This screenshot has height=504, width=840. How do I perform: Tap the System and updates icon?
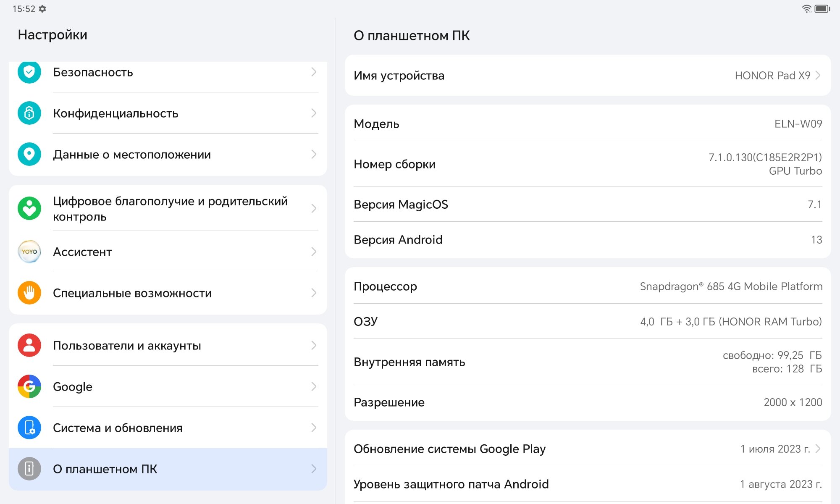(x=29, y=428)
